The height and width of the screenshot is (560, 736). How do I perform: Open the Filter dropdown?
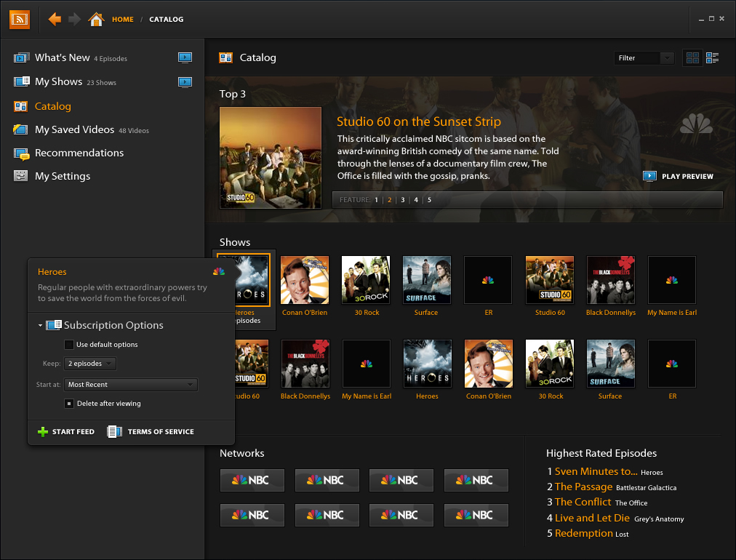coord(645,58)
